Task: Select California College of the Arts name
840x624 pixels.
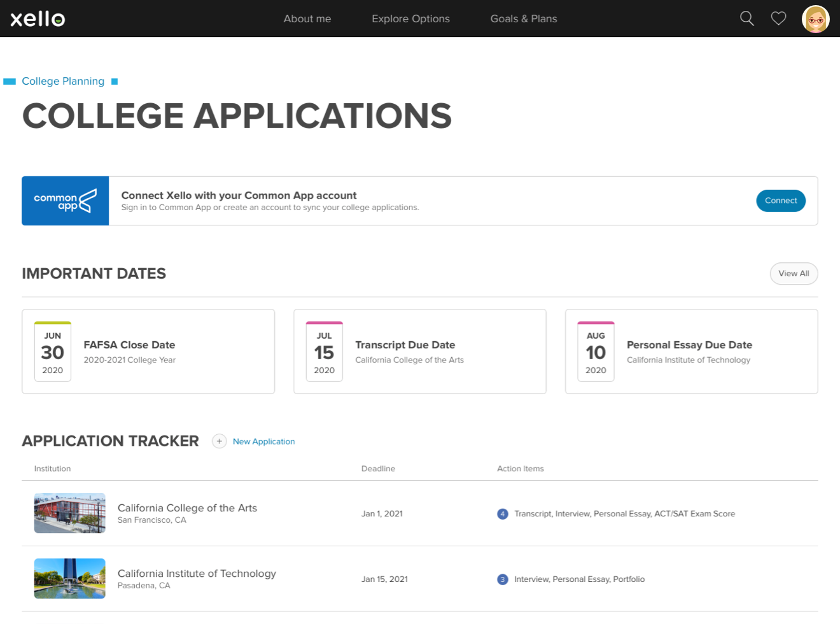Action: click(x=187, y=507)
